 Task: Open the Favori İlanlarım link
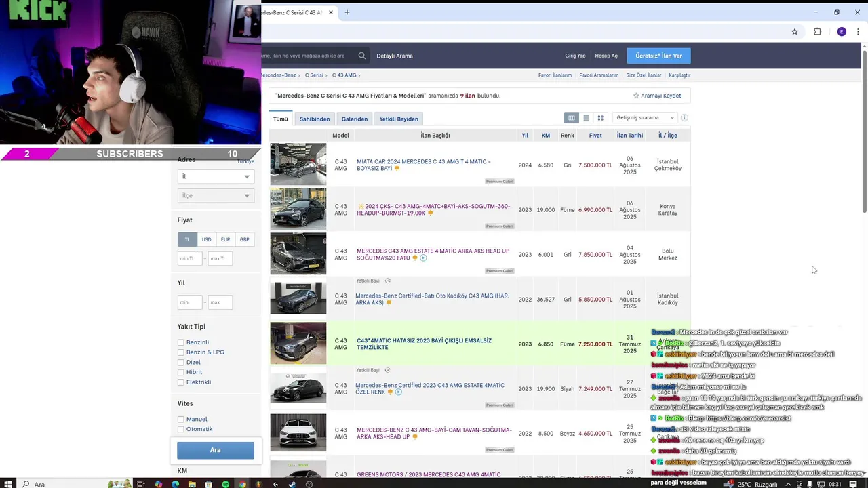[555, 75]
